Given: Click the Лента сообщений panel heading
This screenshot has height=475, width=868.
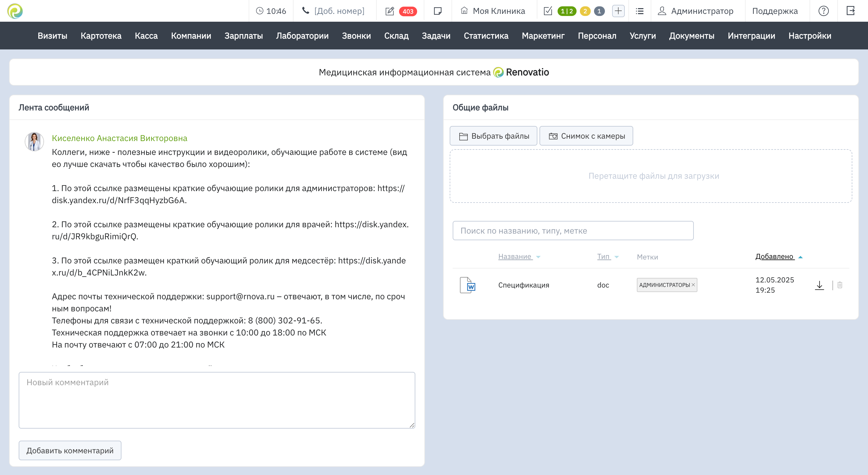Looking at the screenshot, I should coord(54,108).
